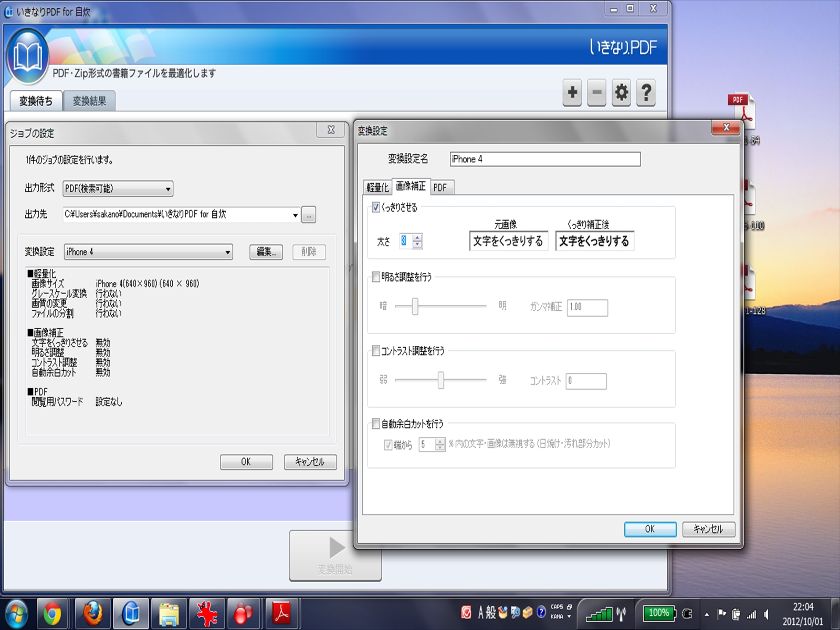Image resolution: width=840 pixels, height=630 pixels.
Task: Enable 明るさ調整を行う checkbox
Action: click(376, 277)
